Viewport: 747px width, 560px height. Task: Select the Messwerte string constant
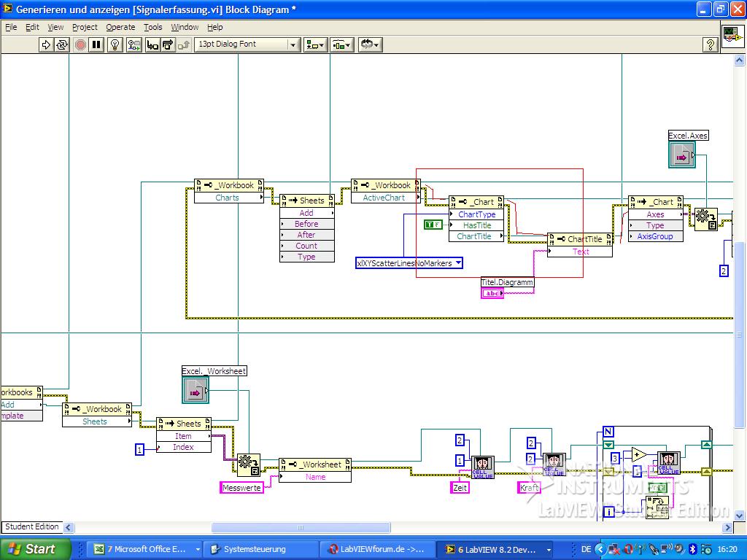pyautogui.click(x=241, y=488)
